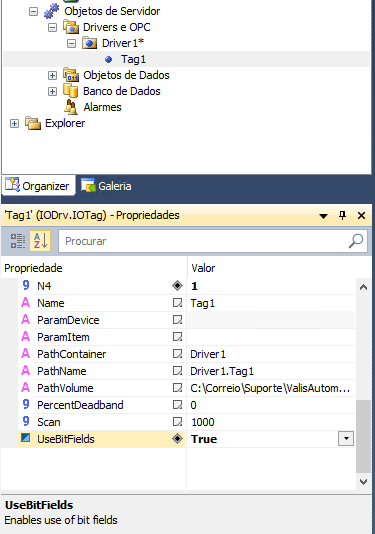
Task: Sort properties alphabetically with the AZ icon
Action: click(40, 241)
